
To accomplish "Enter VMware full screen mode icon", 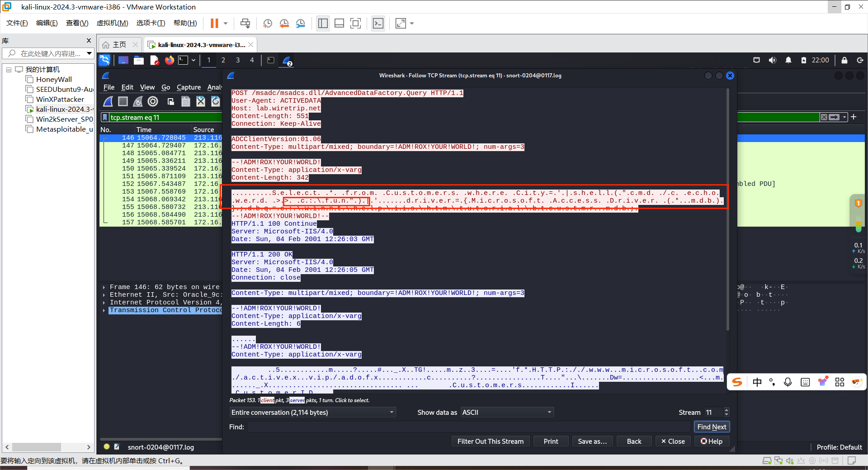I will 356,23.
